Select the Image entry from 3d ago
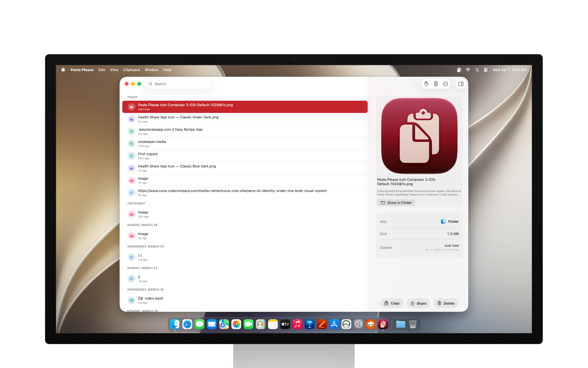This screenshot has width=588, height=368. tap(245, 236)
